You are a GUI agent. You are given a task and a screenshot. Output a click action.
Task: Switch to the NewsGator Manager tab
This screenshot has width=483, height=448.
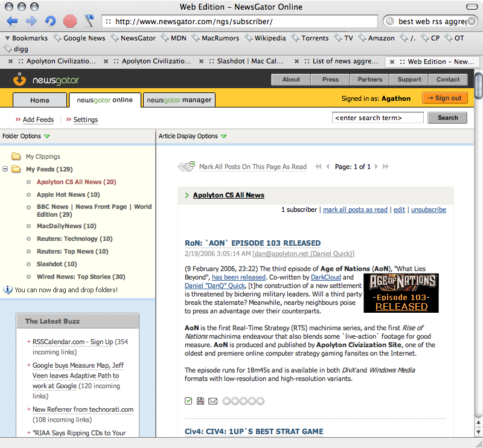(x=179, y=100)
